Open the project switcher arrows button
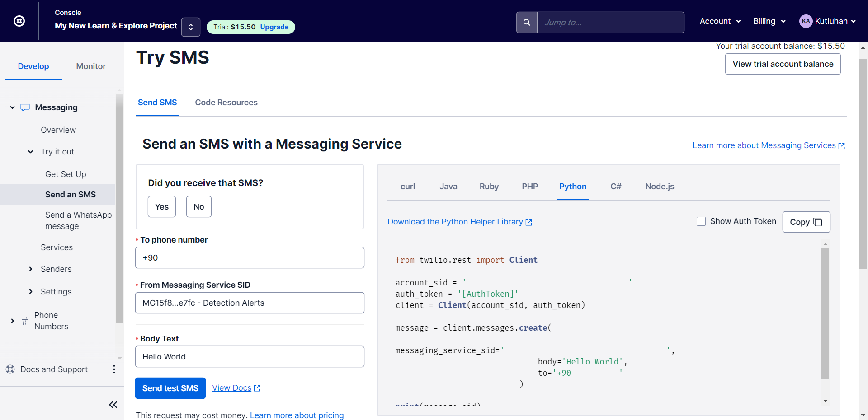The width and height of the screenshot is (868, 420). (x=191, y=27)
